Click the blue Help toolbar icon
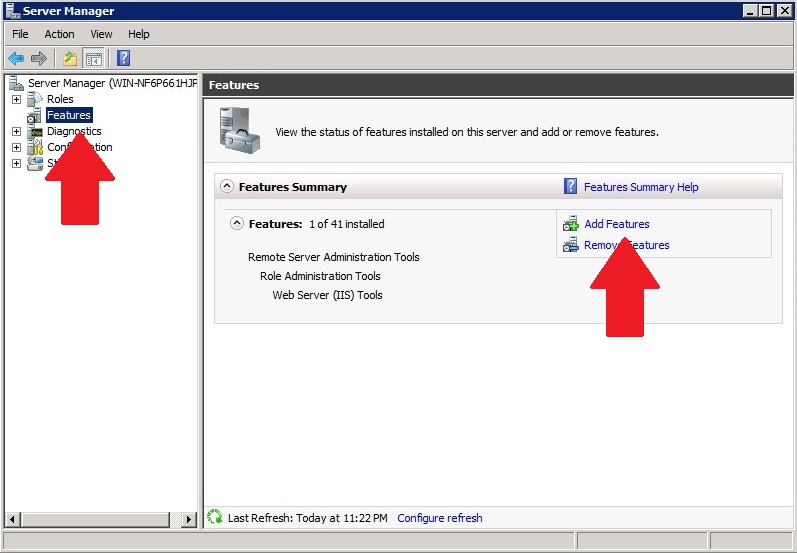 (123, 58)
